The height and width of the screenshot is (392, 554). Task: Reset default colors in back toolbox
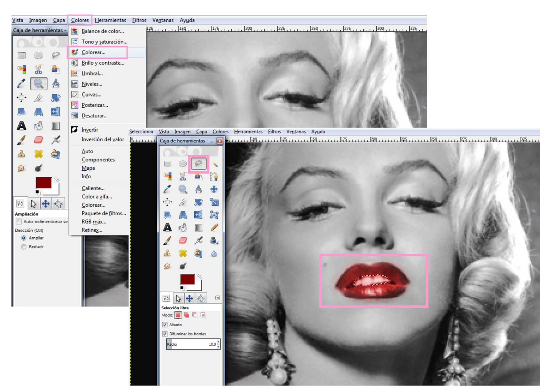click(x=38, y=192)
